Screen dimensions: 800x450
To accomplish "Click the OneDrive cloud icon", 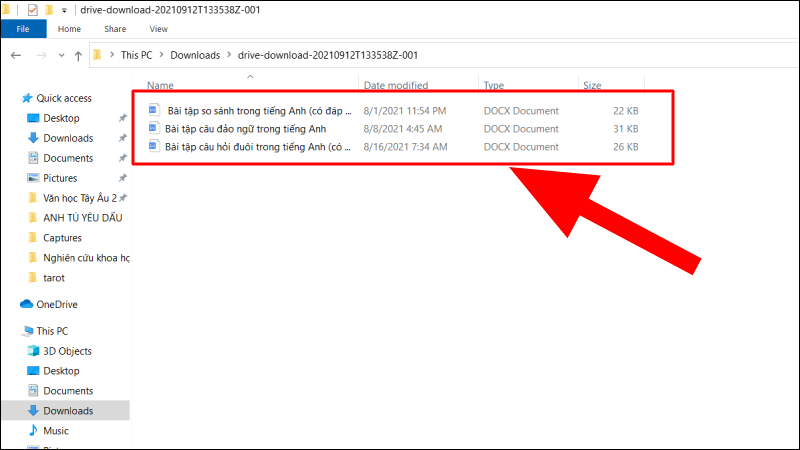I will 27,304.
